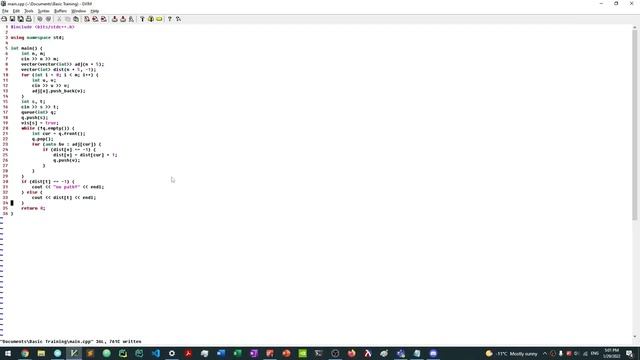Open the Edit menu
Image resolution: width=640 pixels, height=360 pixels.
point(16,11)
